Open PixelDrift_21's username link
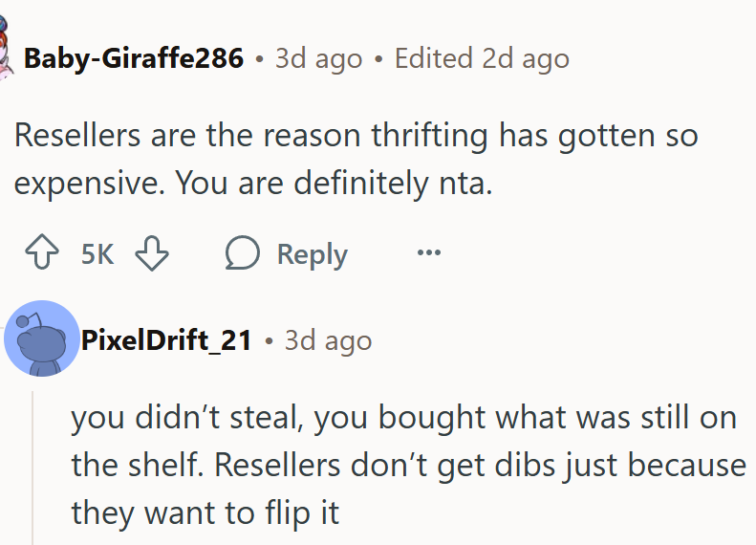The width and height of the screenshot is (756, 545). click(x=166, y=339)
